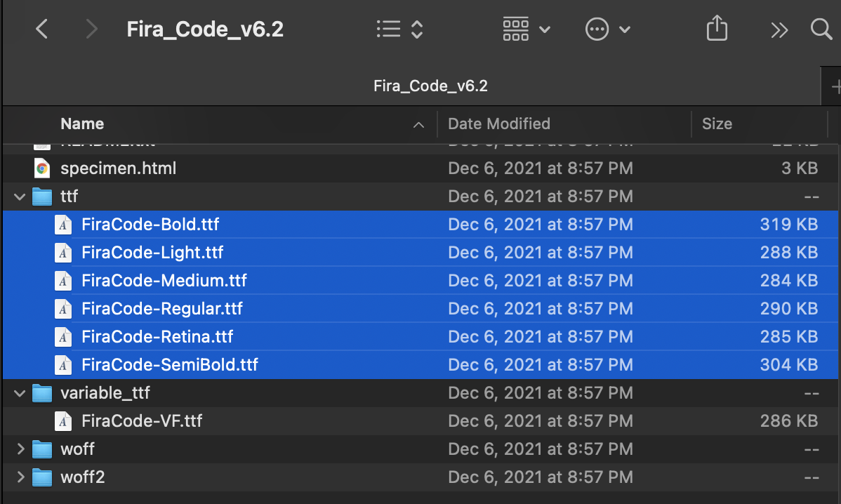Click the Back navigation arrow
This screenshot has height=504, width=841.
(x=41, y=29)
